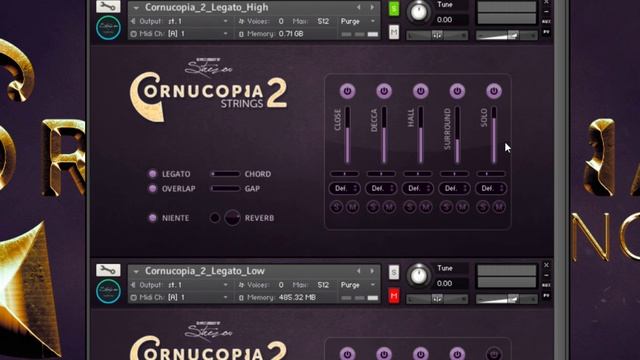Mute the DECCA mic channel

coord(389,207)
